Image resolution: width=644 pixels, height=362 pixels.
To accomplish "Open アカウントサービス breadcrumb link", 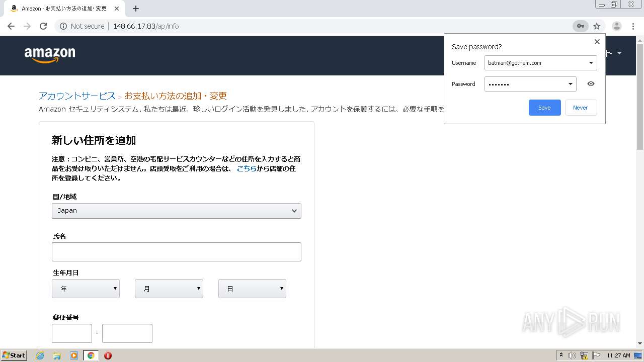I will click(x=77, y=96).
